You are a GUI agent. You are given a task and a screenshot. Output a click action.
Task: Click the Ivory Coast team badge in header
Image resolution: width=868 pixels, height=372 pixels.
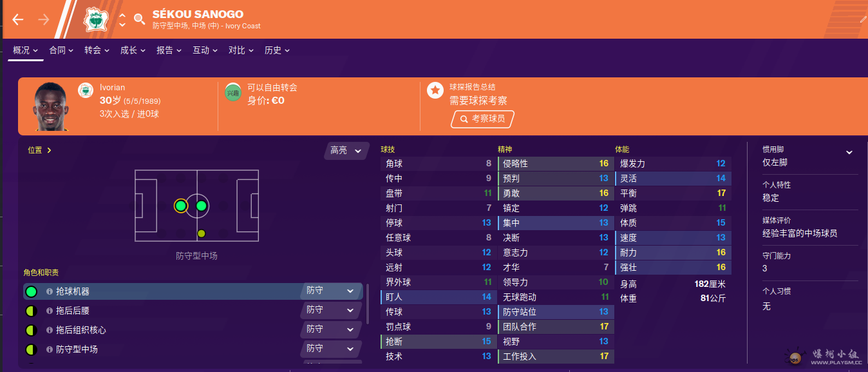click(x=96, y=19)
